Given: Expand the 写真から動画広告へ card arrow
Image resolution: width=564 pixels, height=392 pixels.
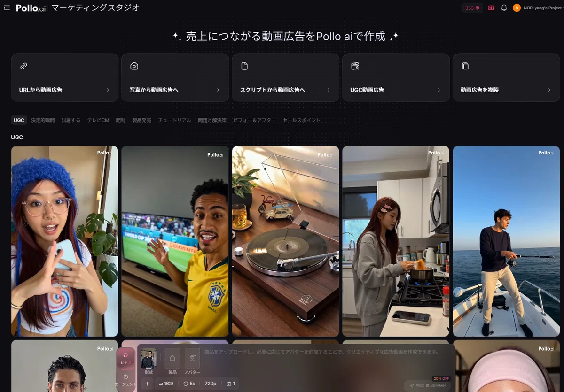Looking at the screenshot, I should click(218, 90).
